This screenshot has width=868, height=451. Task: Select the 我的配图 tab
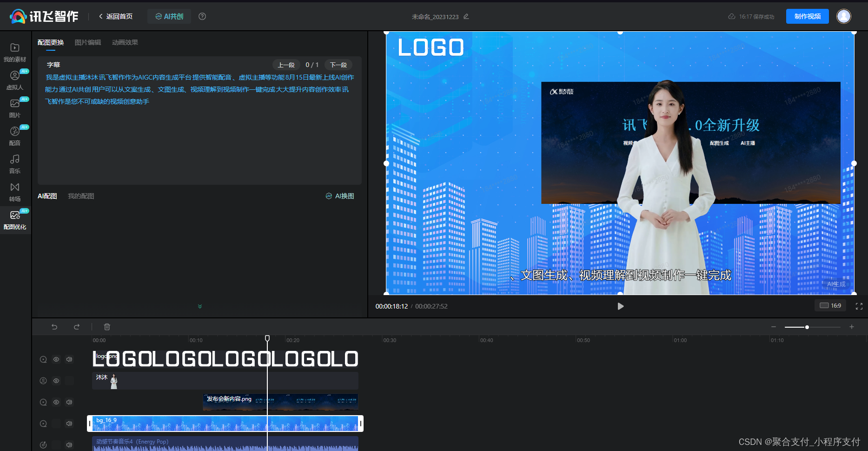point(81,196)
